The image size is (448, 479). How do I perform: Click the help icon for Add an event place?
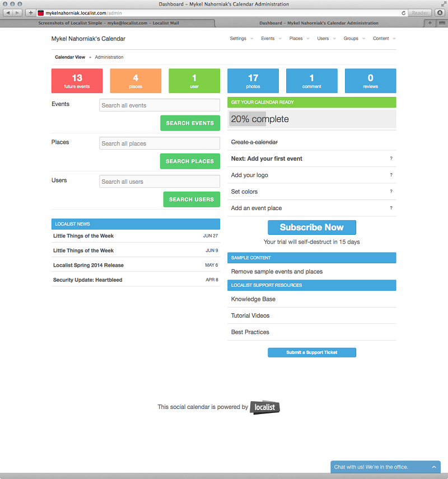(x=391, y=208)
